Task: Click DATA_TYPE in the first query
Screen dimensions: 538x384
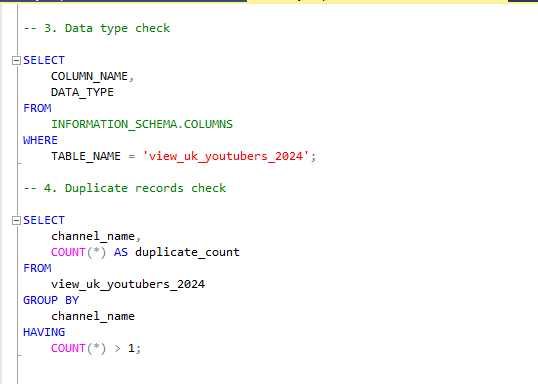Action: click(82, 92)
